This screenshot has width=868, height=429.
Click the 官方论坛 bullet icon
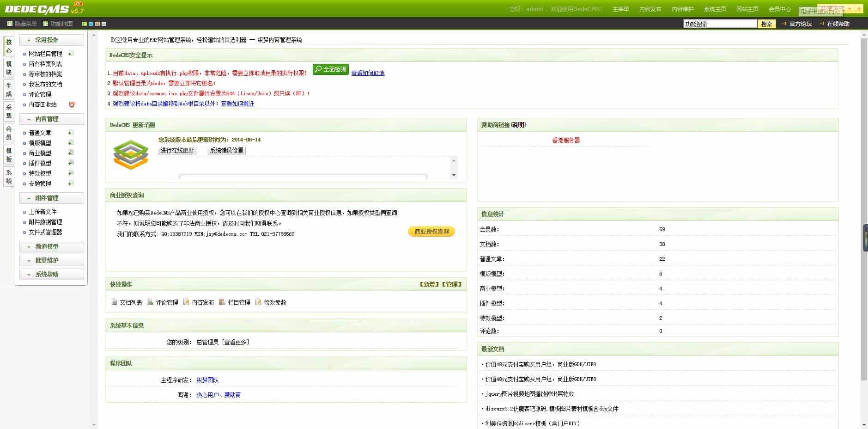[x=784, y=24]
